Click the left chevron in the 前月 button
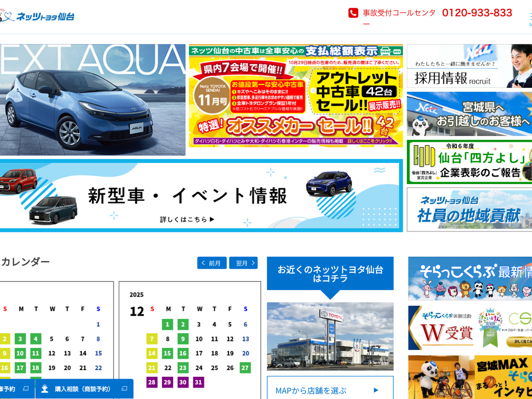 203,263
